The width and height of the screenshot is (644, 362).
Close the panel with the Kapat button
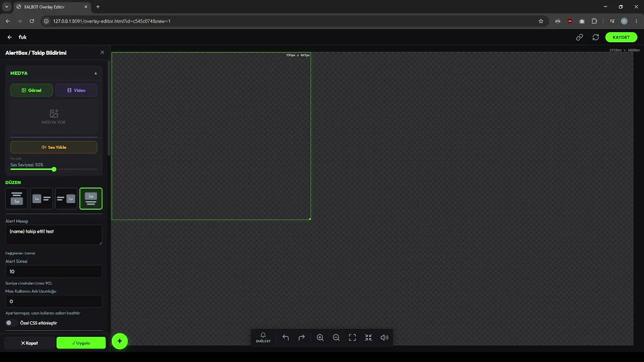(x=29, y=343)
